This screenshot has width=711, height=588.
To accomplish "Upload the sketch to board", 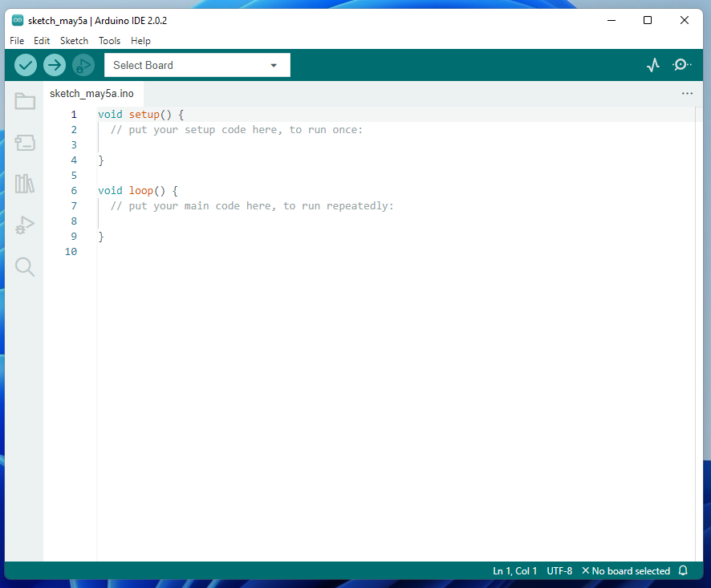I will (54, 65).
